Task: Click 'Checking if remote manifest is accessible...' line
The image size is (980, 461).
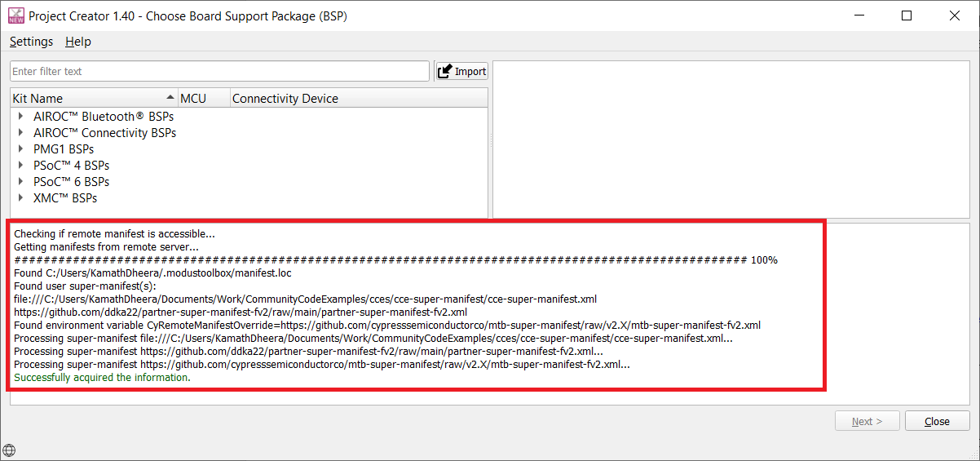Action: point(114,234)
